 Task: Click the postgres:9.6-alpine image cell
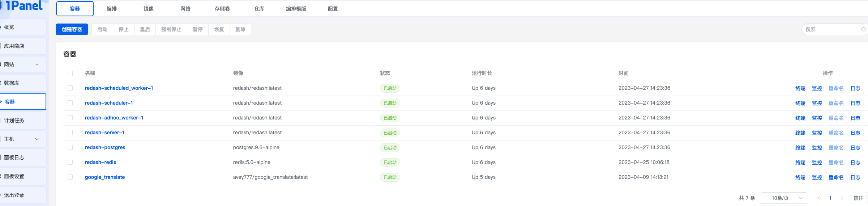pos(256,147)
